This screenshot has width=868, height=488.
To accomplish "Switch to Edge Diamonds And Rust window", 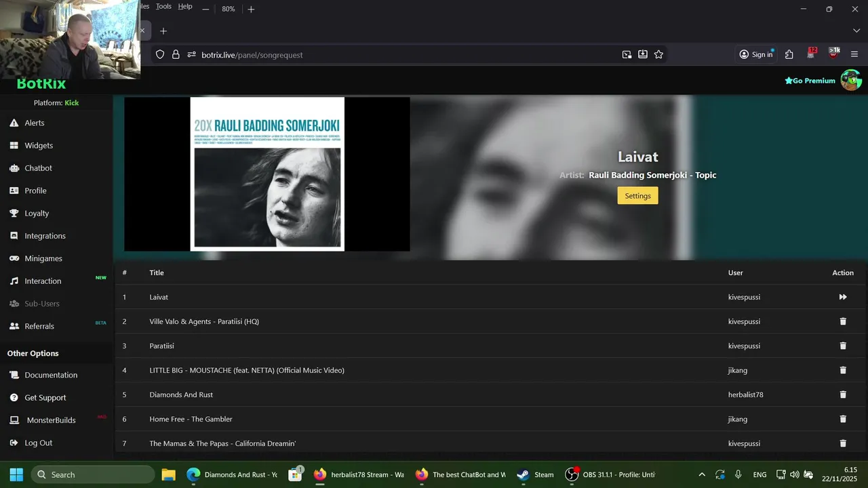I will 233,474.
